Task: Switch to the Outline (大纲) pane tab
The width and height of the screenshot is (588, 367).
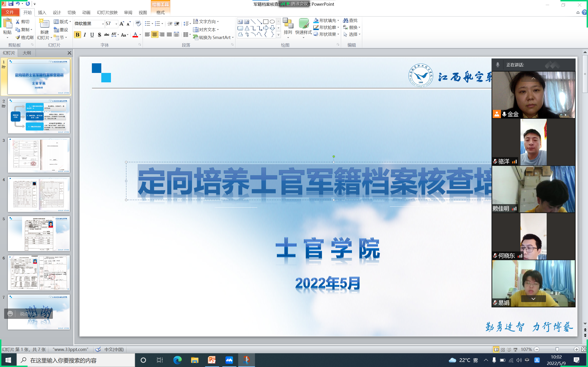Action: [27, 53]
